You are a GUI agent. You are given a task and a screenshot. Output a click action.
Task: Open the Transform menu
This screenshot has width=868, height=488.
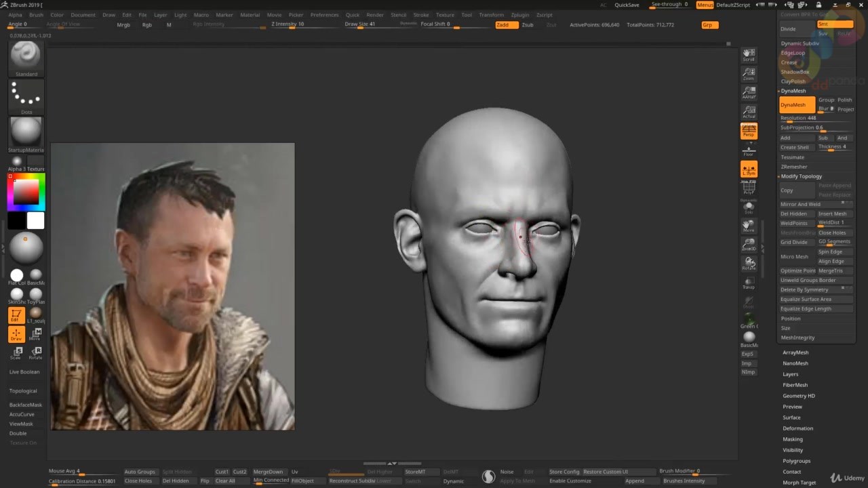(491, 15)
